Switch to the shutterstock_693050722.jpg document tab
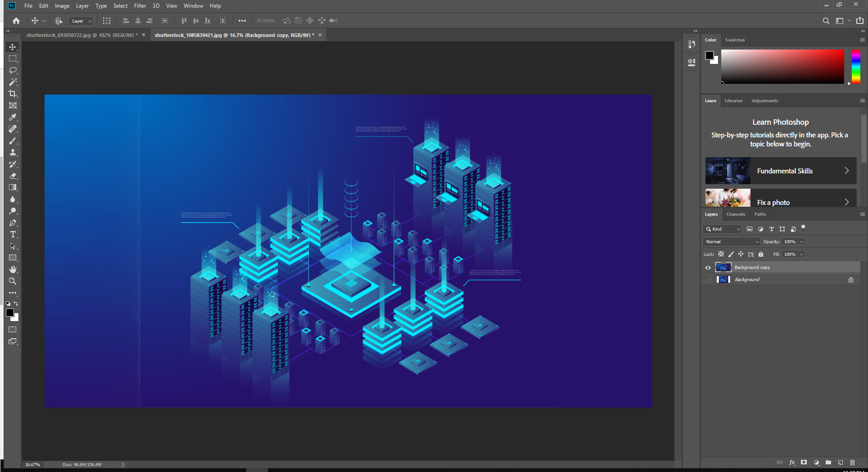868x472 pixels. pos(81,35)
